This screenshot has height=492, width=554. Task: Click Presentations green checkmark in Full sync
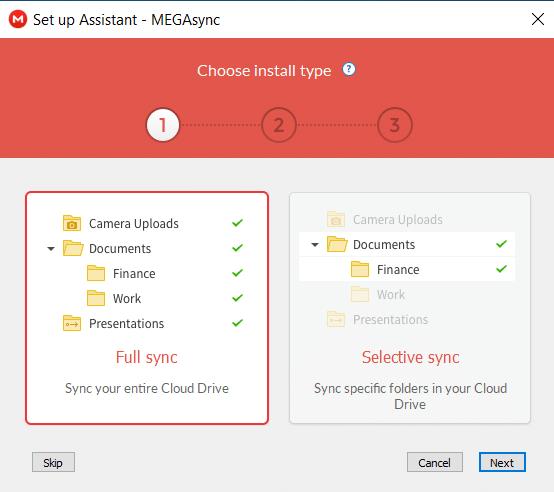237,323
